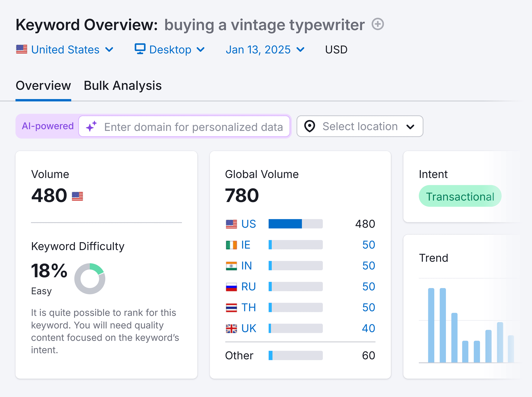Open the Jan 13, 2025 date dropdown
This screenshot has width=532, height=397.
tap(265, 50)
